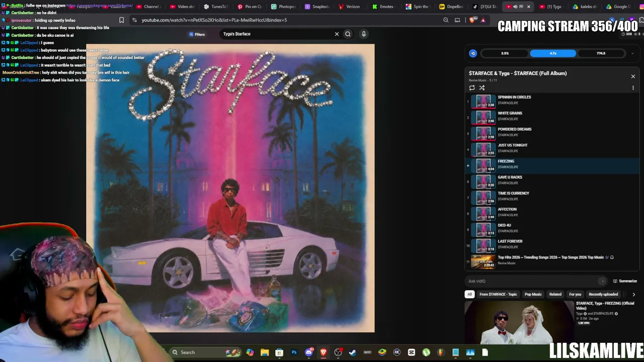
Task: Click the vidIQ Summarize button
Action: [x=625, y=281]
